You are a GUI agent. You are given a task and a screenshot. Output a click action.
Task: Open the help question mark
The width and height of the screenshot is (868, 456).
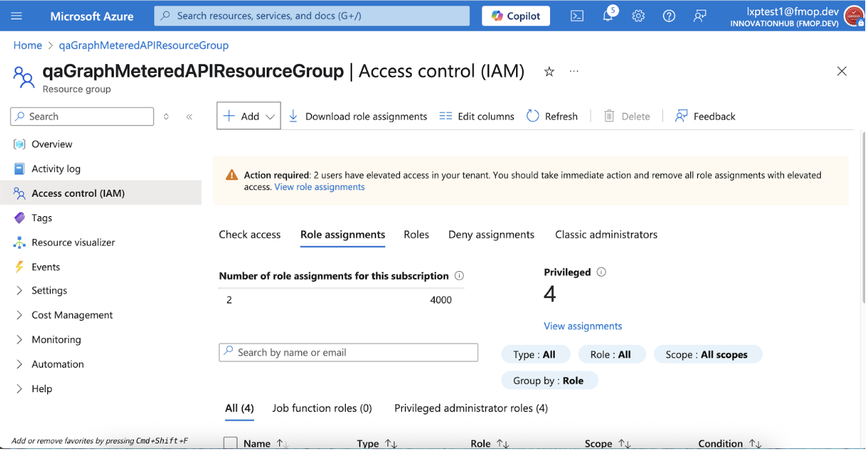coord(669,15)
